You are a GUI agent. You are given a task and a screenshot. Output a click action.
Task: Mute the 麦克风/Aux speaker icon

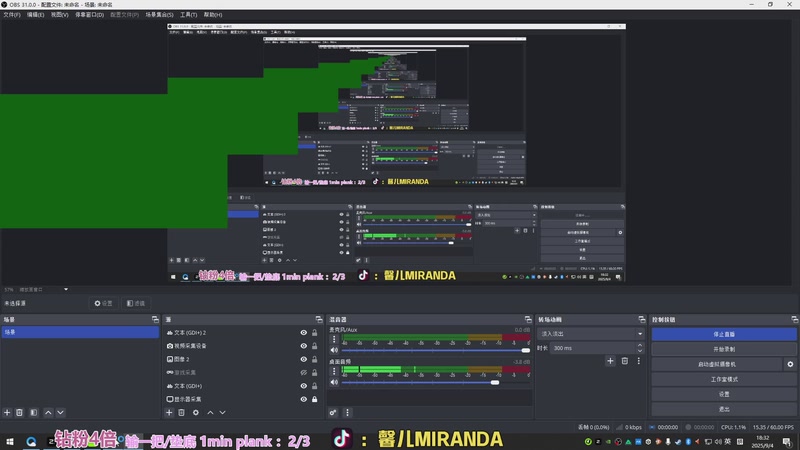[x=334, y=350]
